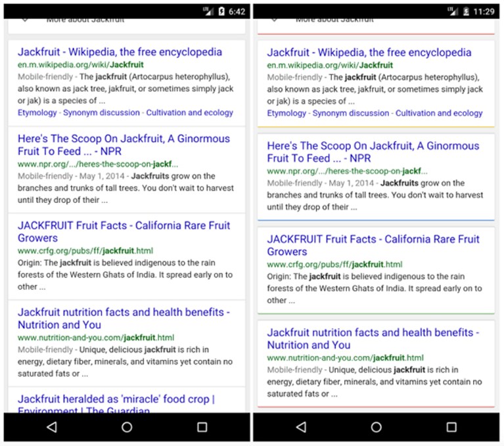Open the NPR 'Here's The Scoop' result on the right phone
Screen dimensions: 504x446
pyautogui.click(x=373, y=152)
